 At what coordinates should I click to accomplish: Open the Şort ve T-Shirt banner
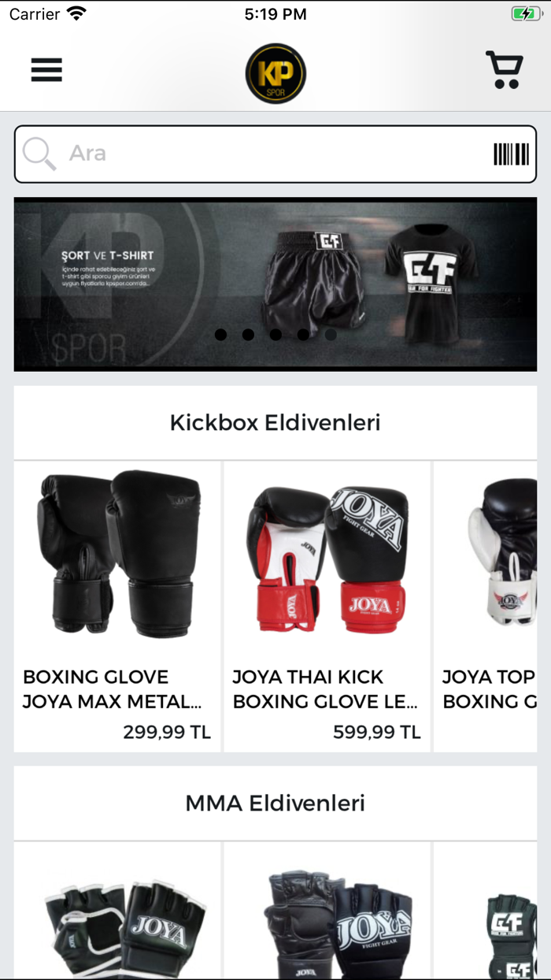point(275,284)
